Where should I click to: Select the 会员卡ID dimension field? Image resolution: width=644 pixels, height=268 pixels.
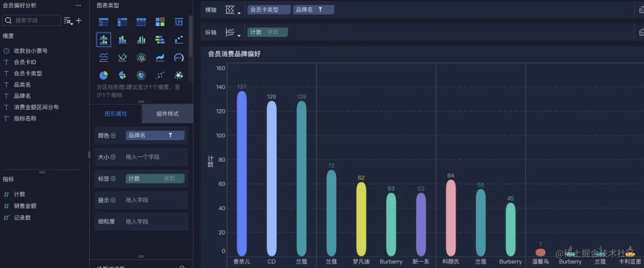(x=25, y=62)
